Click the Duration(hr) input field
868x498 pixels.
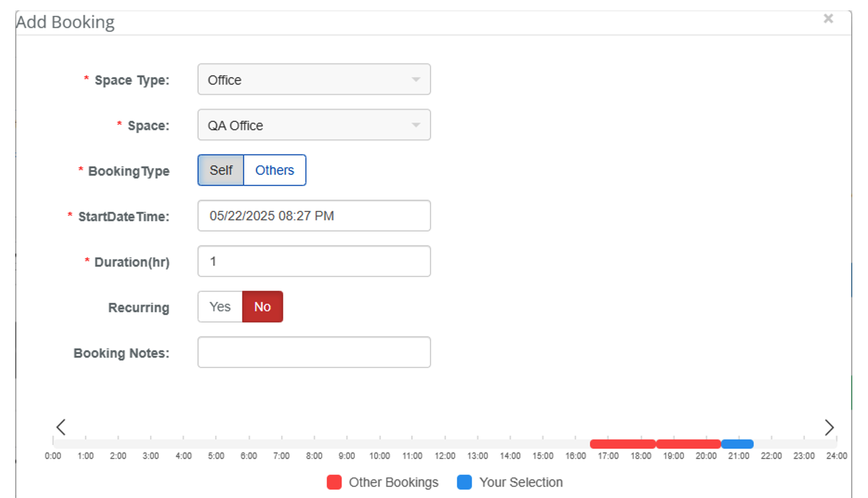pos(314,261)
